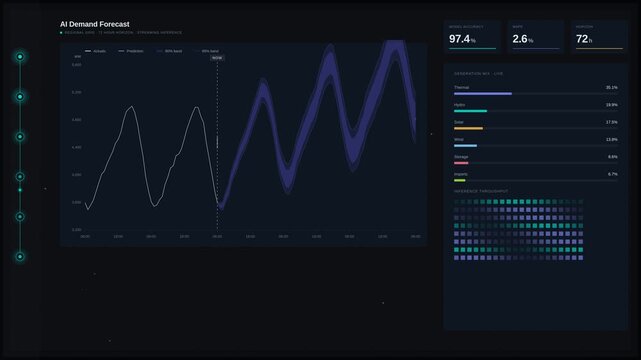
Task: Click the "Inference Throughput" heading
Action: coord(481,191)
